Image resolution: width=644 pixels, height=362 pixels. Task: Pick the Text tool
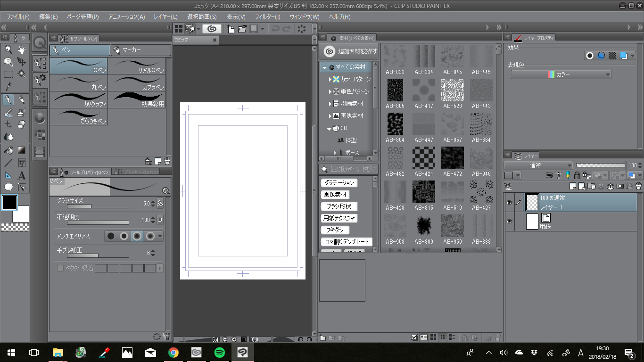pos(21,175)
